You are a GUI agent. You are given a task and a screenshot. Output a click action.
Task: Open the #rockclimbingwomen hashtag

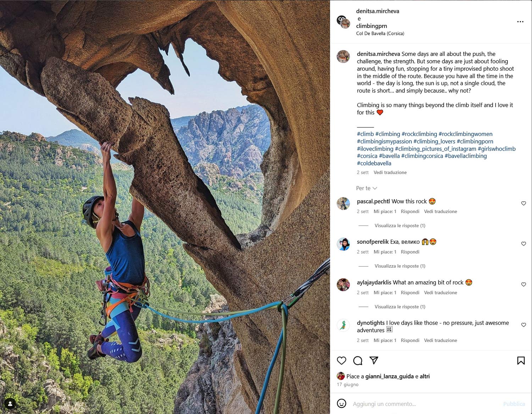[x=465, y=134]
